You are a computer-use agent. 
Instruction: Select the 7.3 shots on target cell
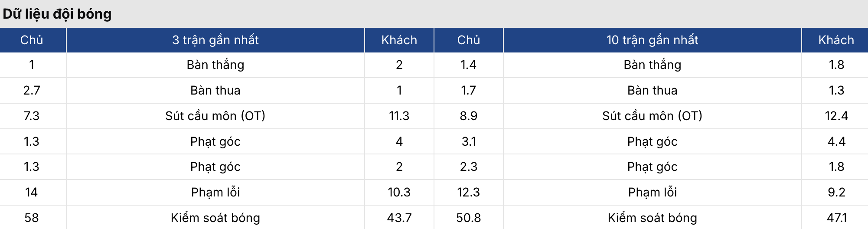click(32, 116)
